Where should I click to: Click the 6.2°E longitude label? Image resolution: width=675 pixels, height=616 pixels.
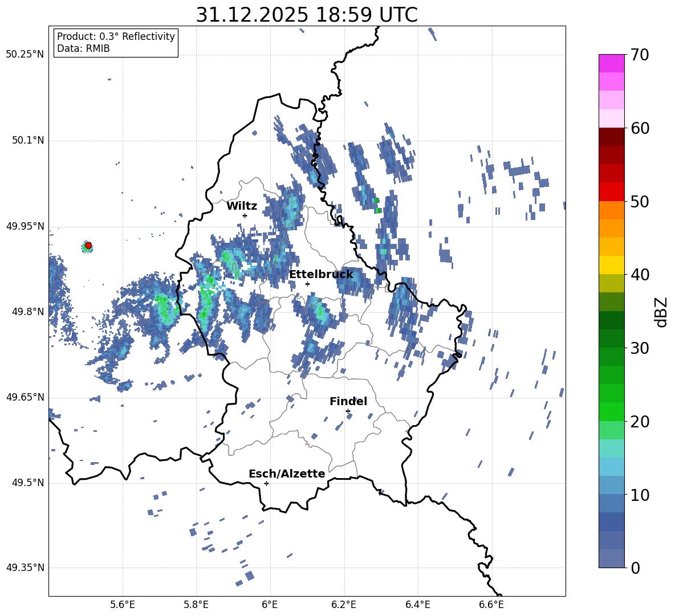pyautogui.click(x=344, y=605)
